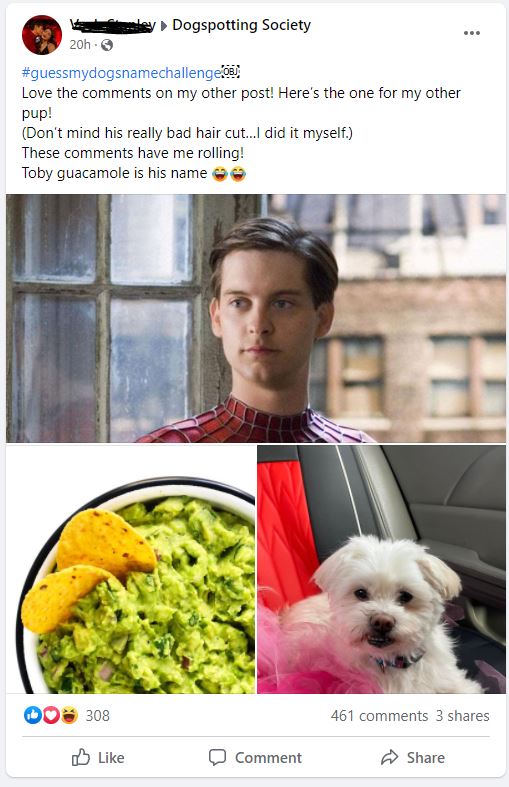
Task: Click the blue thumbs-up reaction icon
Action: pyautogui.click(x=33, y=715)
